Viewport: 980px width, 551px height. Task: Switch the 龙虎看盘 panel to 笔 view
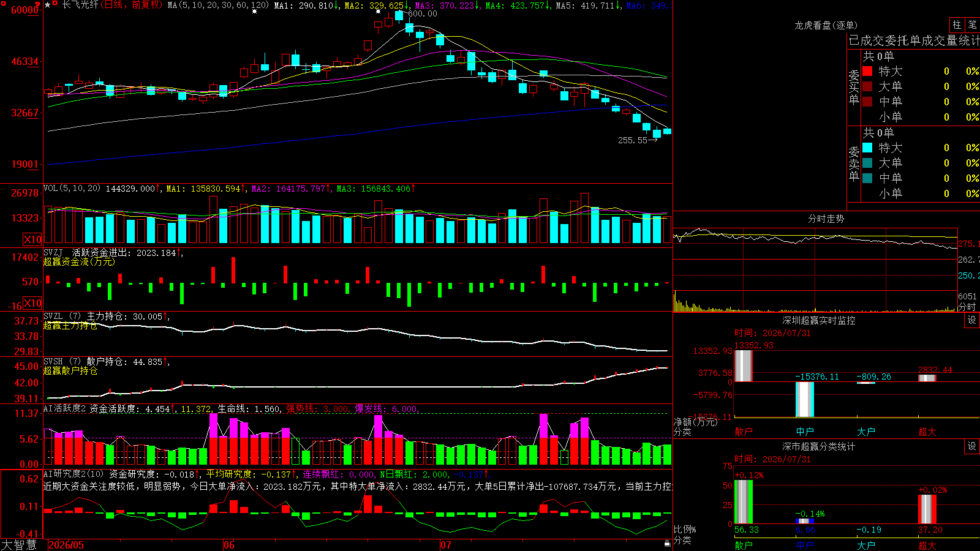972,24
